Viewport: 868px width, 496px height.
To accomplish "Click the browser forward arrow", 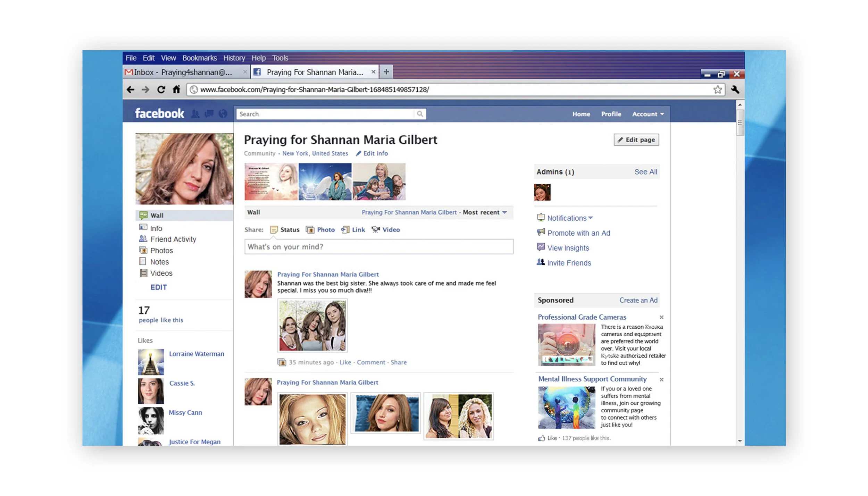I will coord(145,90).
